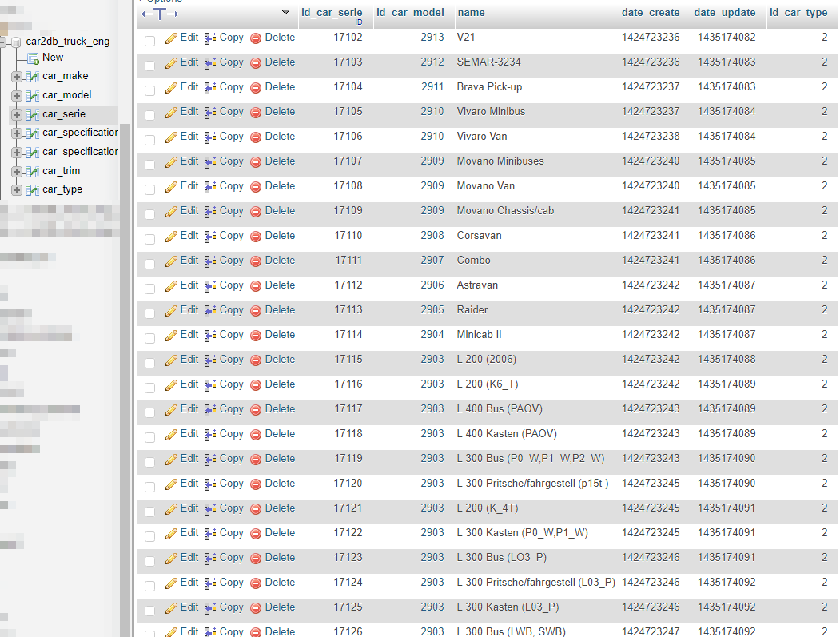Click the full texts toggle arrows icon in header

point(160,14)
